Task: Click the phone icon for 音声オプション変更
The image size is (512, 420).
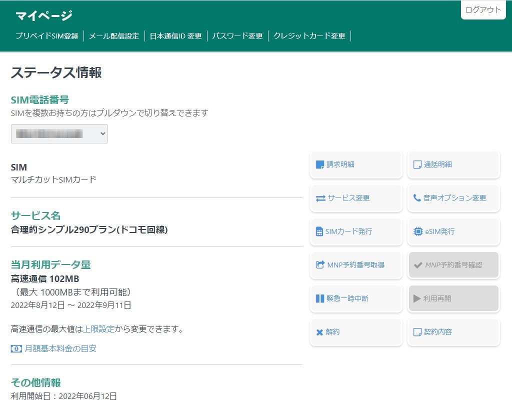Action: (417, 198)
